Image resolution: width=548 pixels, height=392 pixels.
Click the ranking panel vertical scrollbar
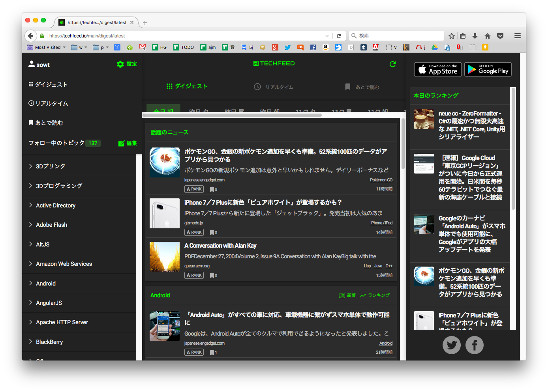pos(513,149)
